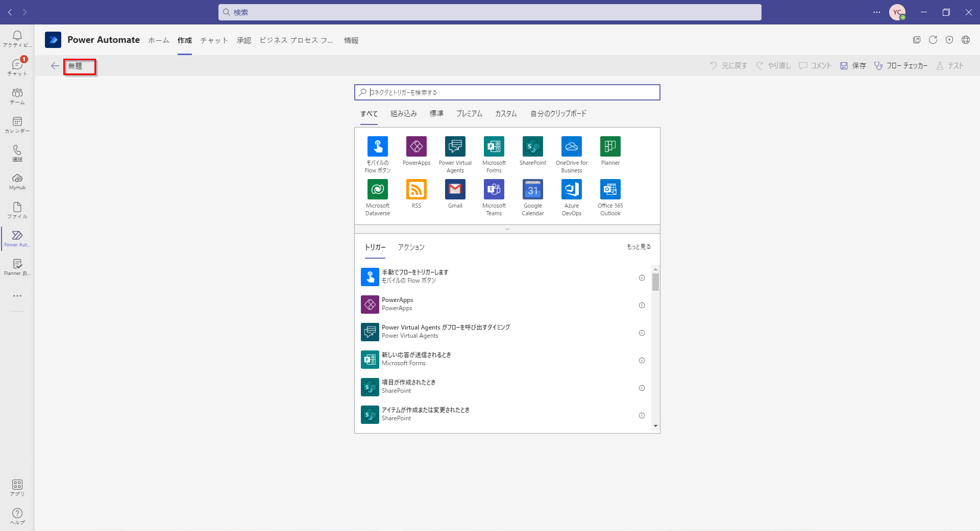
Task: Filter connectors by カスタム tab
Action: coord(506,114)
